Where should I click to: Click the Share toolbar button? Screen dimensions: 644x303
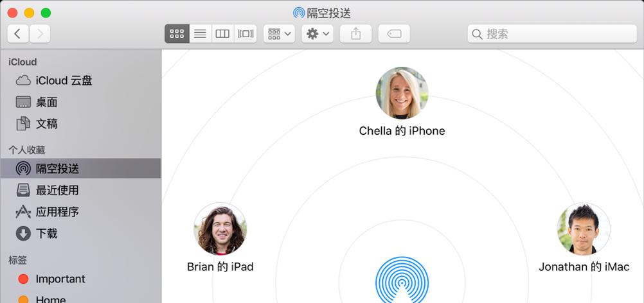click(355, 33)
